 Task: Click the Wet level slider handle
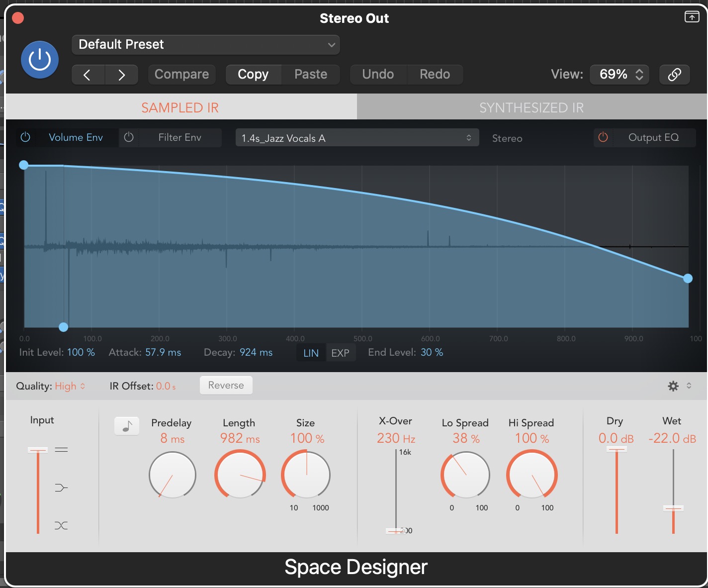tap(673, 508)
